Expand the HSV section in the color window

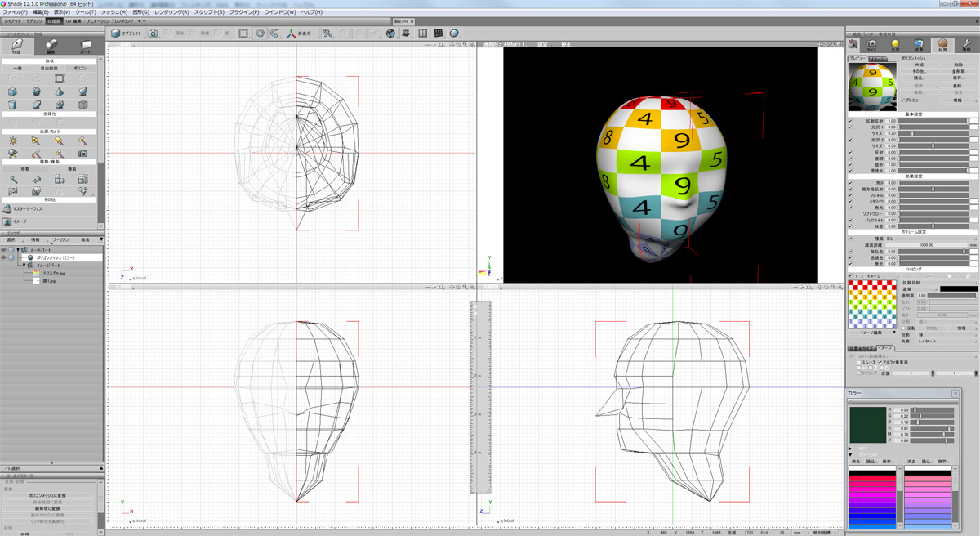(851, 448)
